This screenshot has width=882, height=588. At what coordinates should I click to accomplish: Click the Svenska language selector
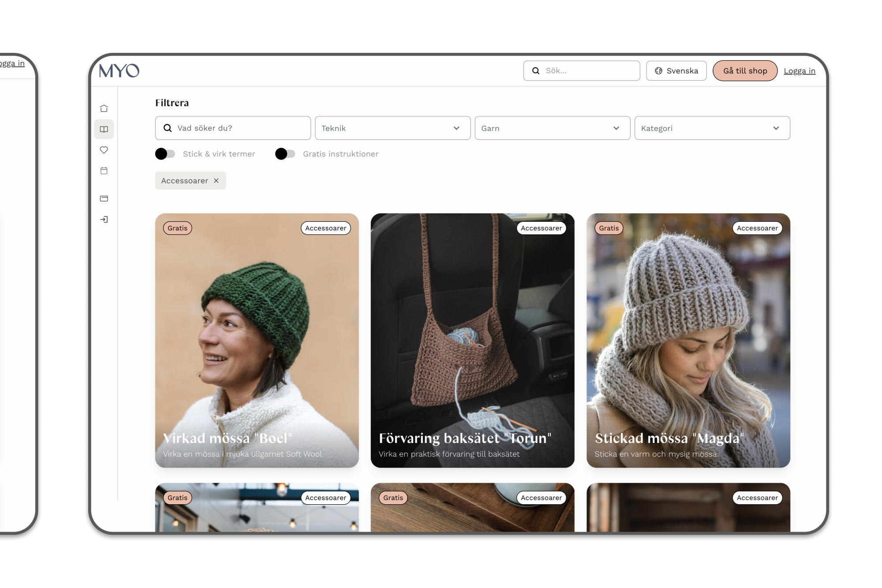(676, 71)
